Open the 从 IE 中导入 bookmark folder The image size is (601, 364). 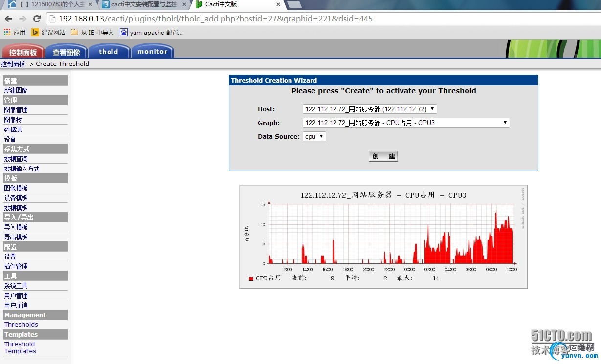[92, 32]
